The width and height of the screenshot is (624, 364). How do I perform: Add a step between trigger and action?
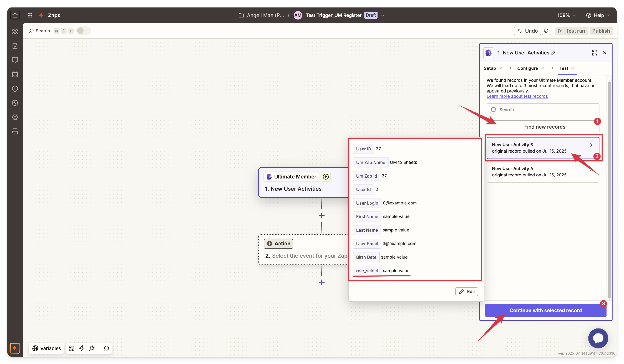pos(322,216)
